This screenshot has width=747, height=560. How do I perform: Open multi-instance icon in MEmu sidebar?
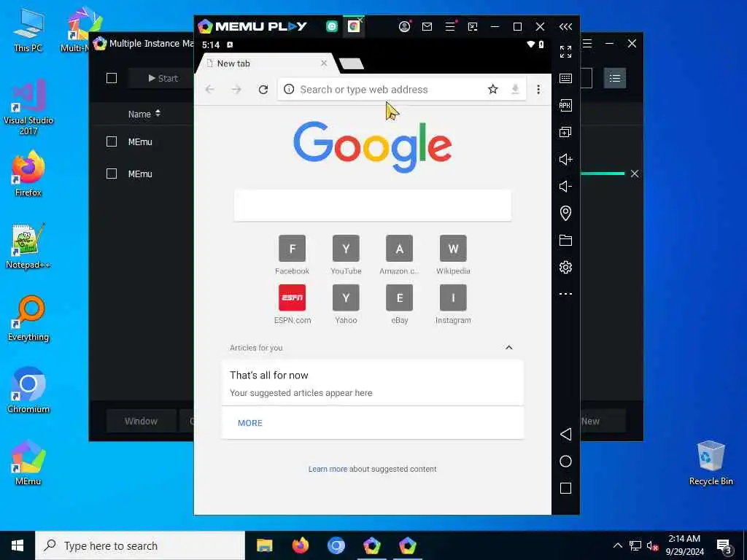click(565, 132)
